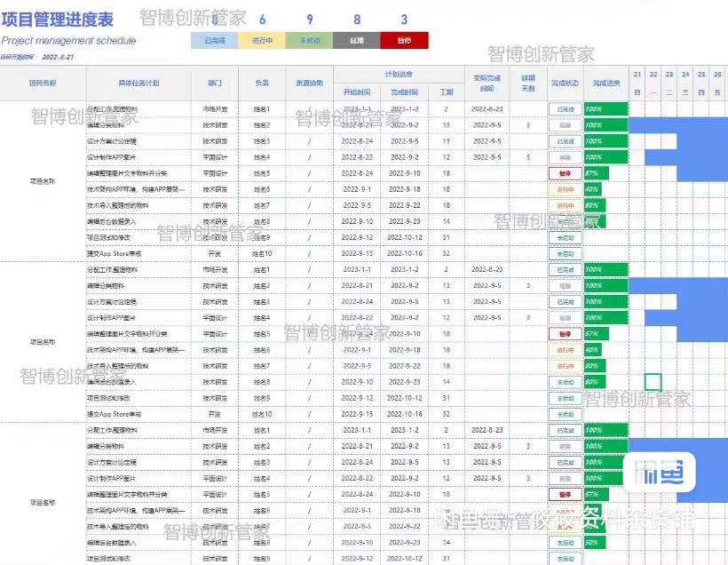Select the 实际完成时间 column header

click(x=487, y=84)
